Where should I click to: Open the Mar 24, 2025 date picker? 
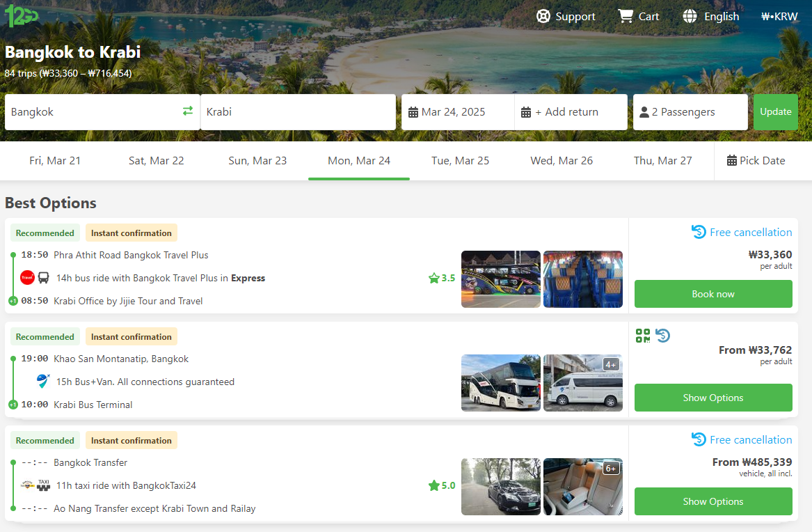[458, 112]
